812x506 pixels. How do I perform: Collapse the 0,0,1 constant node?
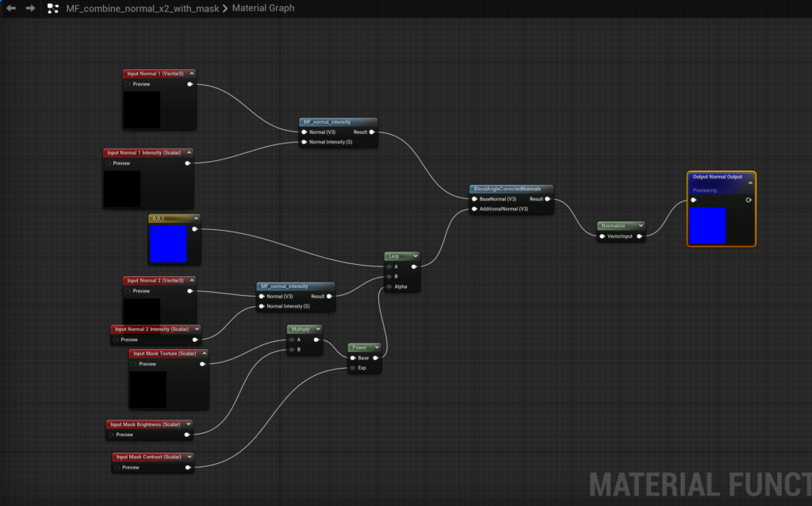196,219
